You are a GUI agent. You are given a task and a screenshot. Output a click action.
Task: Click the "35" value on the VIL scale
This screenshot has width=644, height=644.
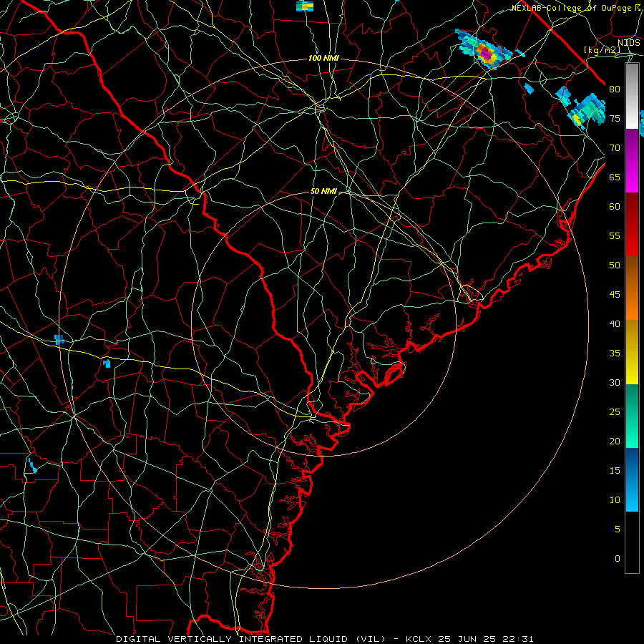[615, 353]
